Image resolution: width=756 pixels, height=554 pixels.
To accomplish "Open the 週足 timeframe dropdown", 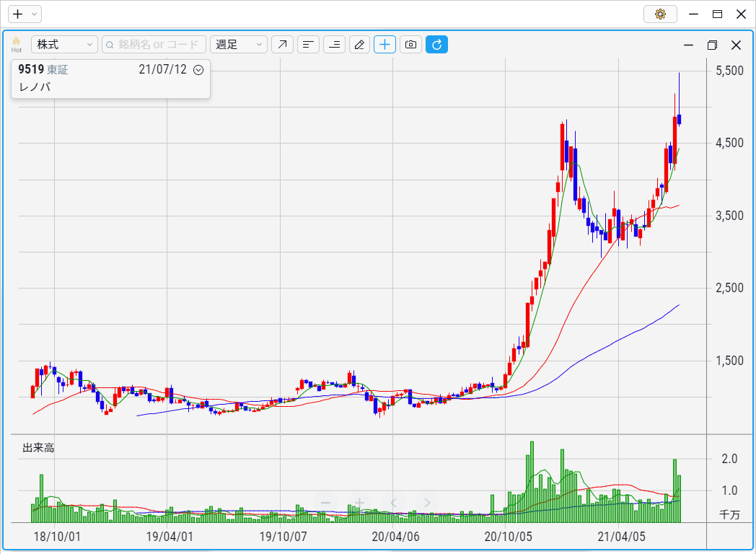I will (x=239, y=44).
